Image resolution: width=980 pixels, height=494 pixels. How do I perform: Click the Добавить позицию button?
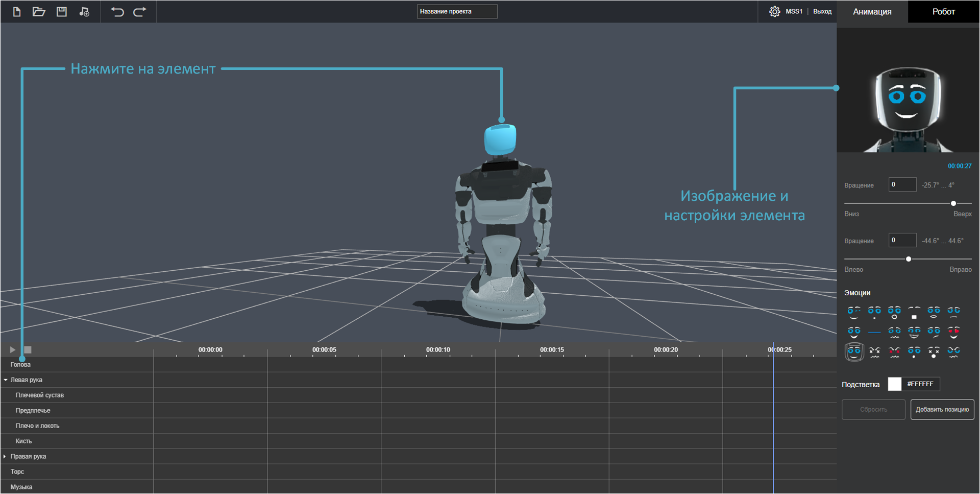point(942,410)
